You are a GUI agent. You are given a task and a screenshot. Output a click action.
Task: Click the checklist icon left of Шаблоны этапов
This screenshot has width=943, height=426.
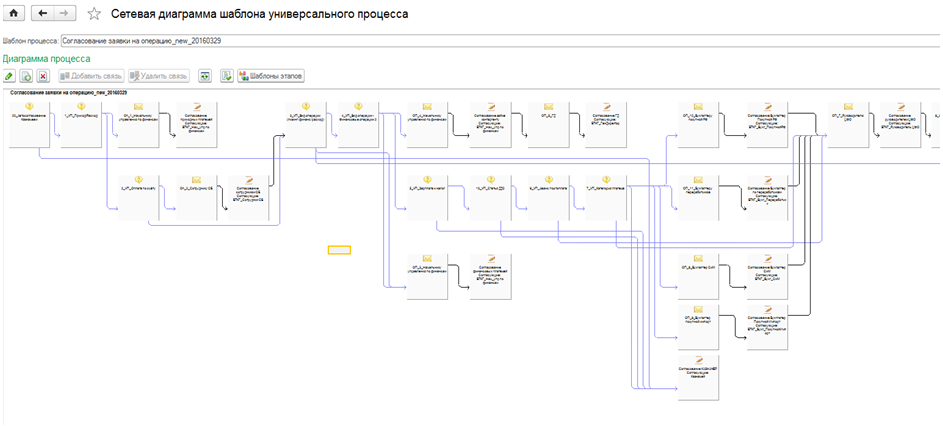(227, 76)
